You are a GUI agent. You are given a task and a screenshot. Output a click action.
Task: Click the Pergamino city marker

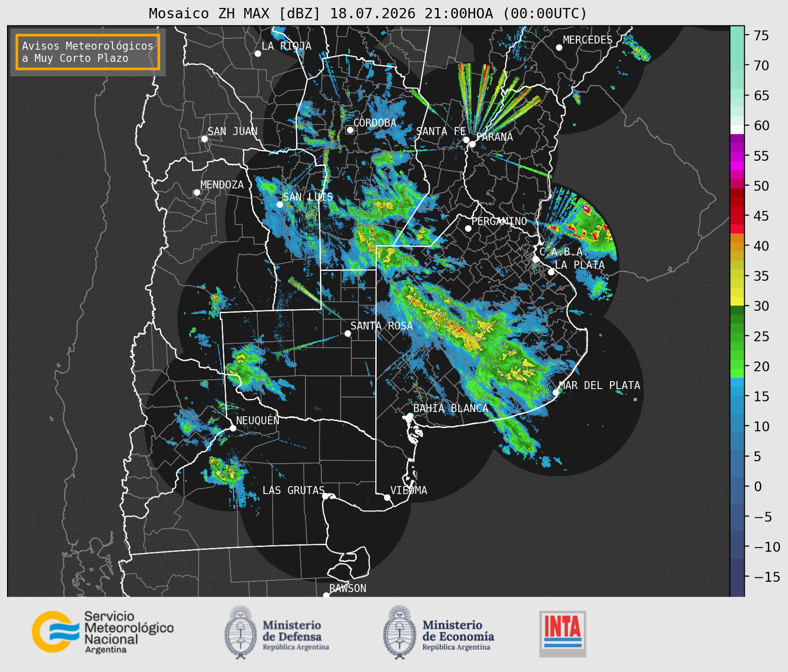[x=468, y=229]
